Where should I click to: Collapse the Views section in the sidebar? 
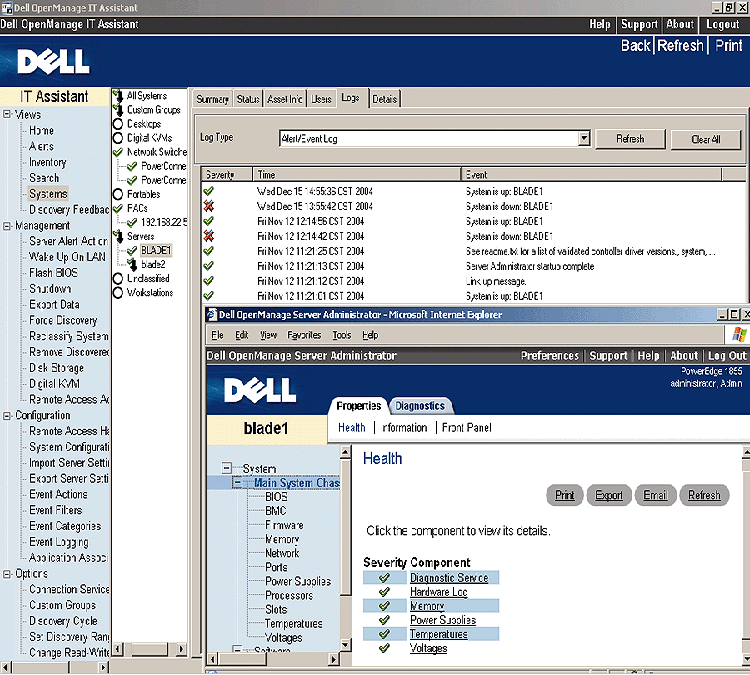(8, 115)
